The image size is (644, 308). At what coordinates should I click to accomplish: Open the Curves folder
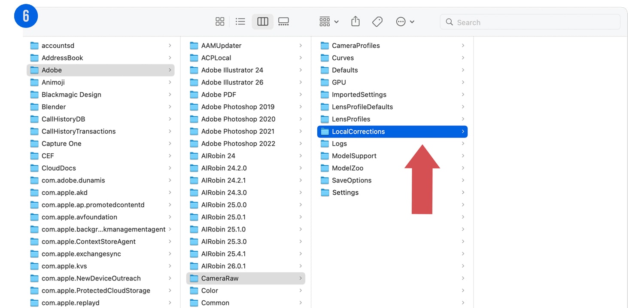392,58
